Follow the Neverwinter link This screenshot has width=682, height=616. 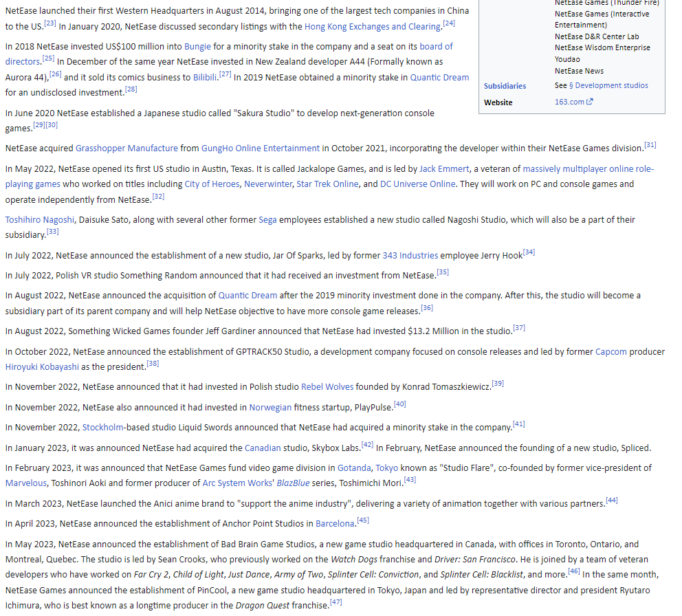pos(268,184)
